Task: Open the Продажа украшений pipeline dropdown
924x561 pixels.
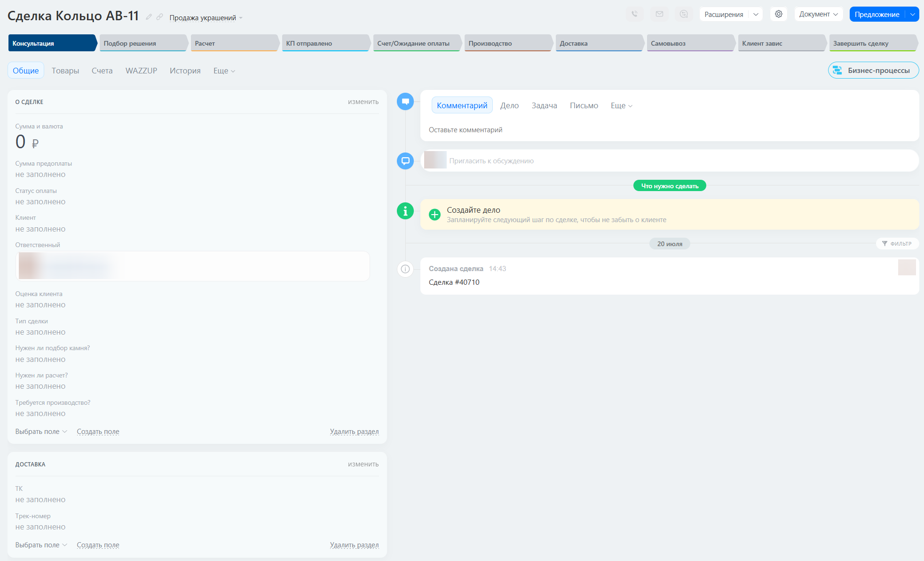Action: pyautogui.click(x=206, y=18)
